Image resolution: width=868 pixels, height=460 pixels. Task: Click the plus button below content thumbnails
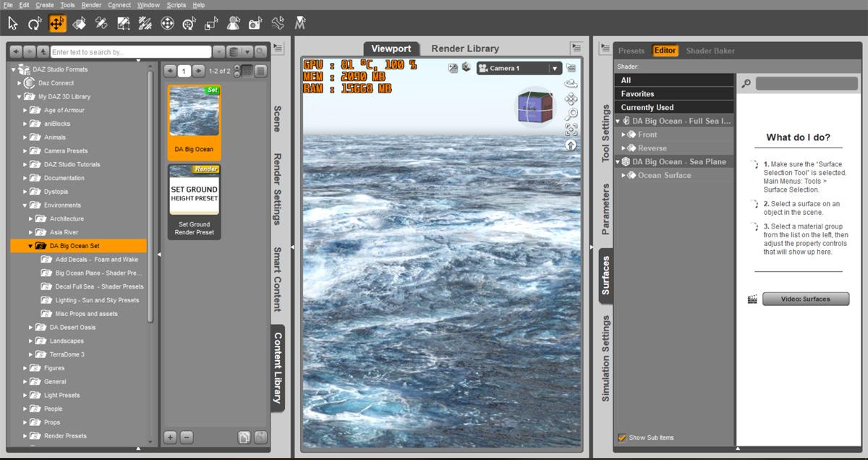coord(171,437)
